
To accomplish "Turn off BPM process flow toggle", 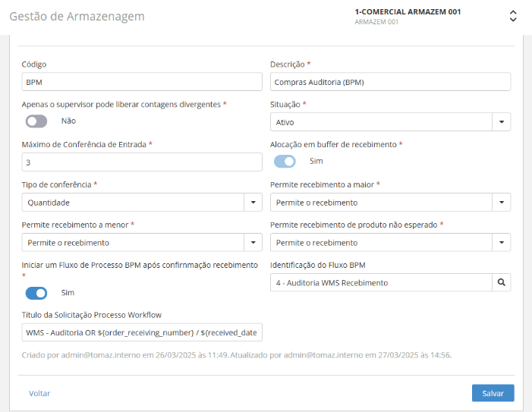I will pyautogui.click(x=36, y=293).
